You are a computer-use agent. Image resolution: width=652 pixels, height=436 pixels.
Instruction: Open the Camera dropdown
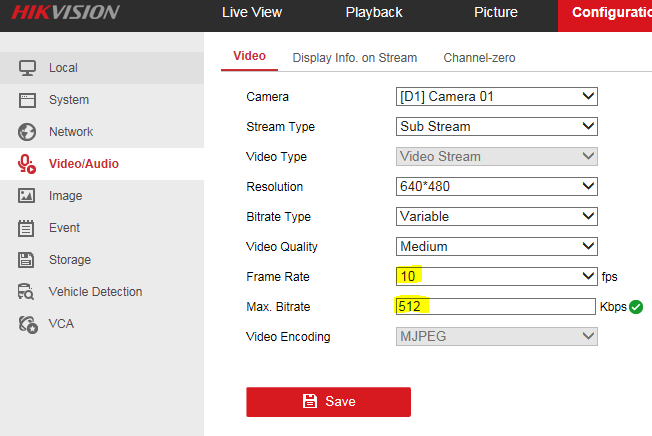pos(496,97)
